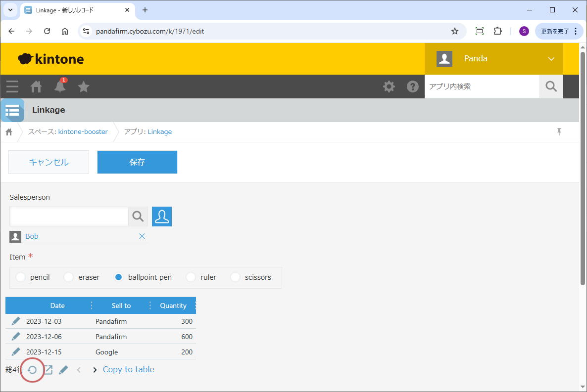This screenshot has height=392, width=587.
Task: Click the Copy to table link
Action: click(128, 369)
